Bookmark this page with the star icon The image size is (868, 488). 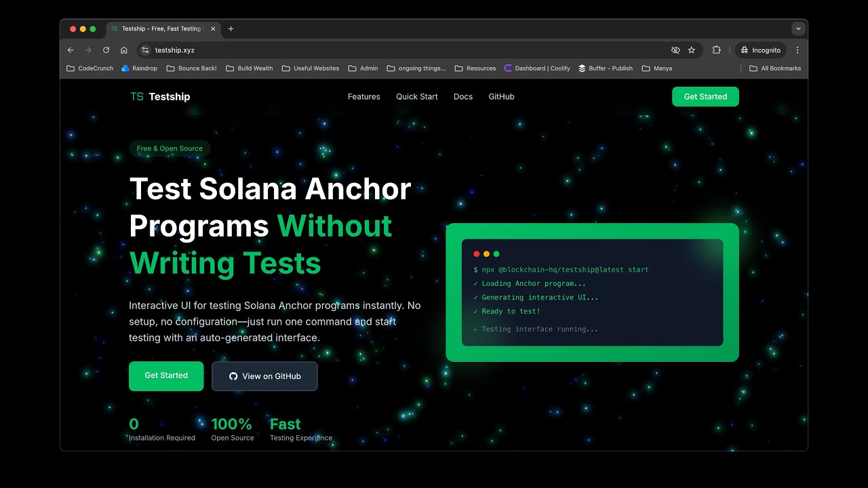tap(692, 50)
